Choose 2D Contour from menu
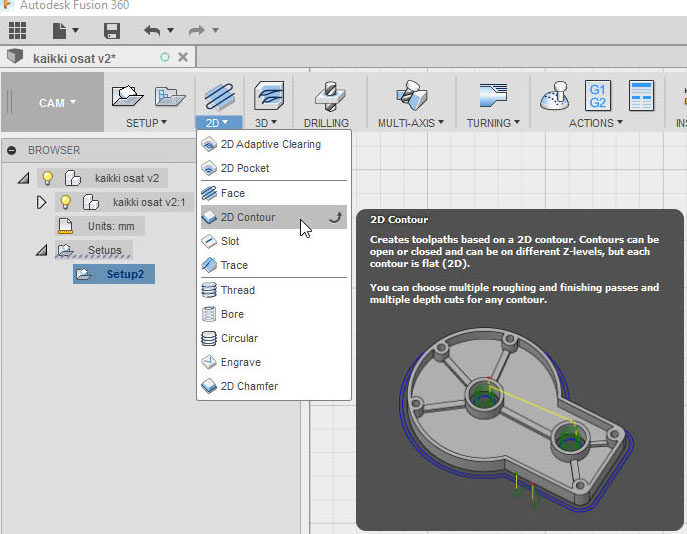This screenshot has height=534, width=687. tap(274, 217)
